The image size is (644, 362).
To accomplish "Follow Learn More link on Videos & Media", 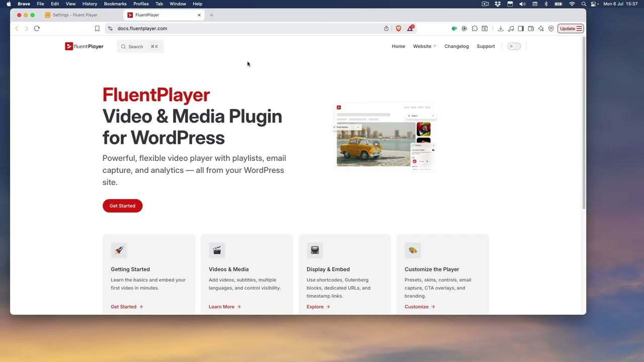I will pos(225,307).
